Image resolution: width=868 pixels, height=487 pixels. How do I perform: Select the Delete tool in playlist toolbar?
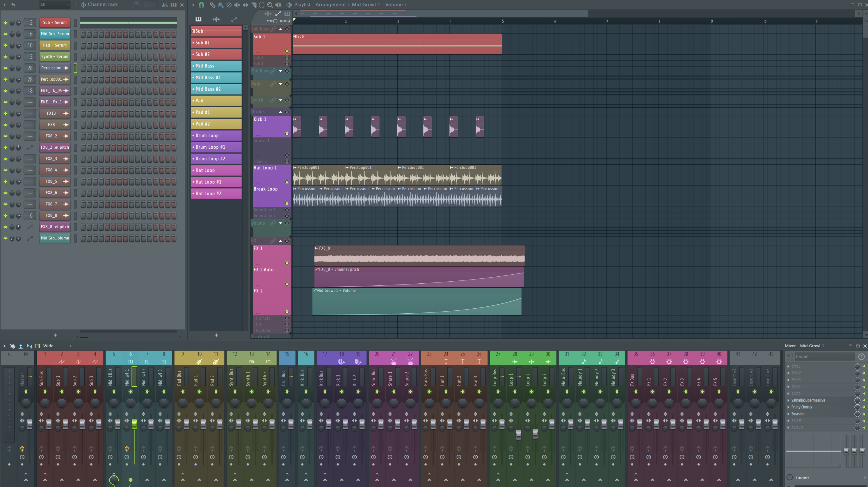click(229, 5)
